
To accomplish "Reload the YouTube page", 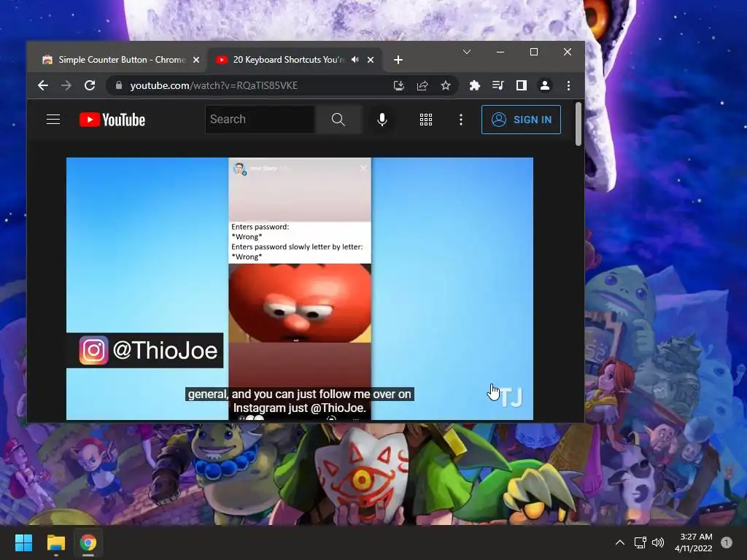I will [90, 85].
